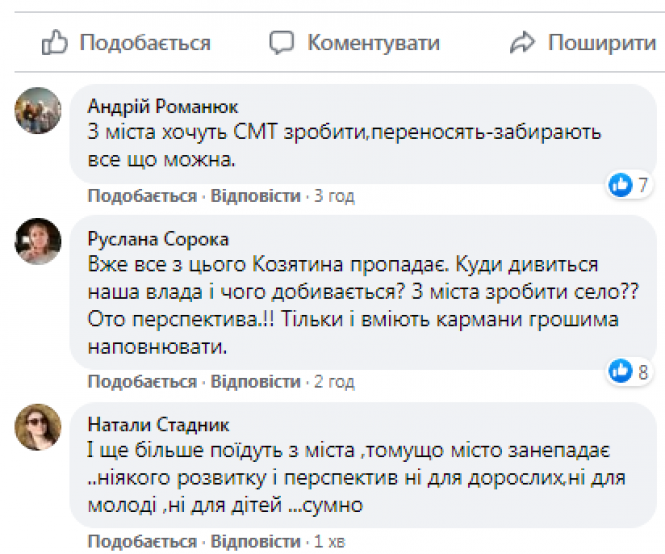Click the share arrow icon
This screenshot has height=554, width=665.
(523, 43)
